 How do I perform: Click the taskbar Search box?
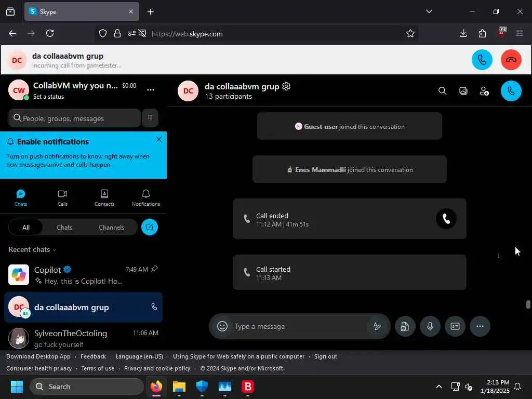87,387
